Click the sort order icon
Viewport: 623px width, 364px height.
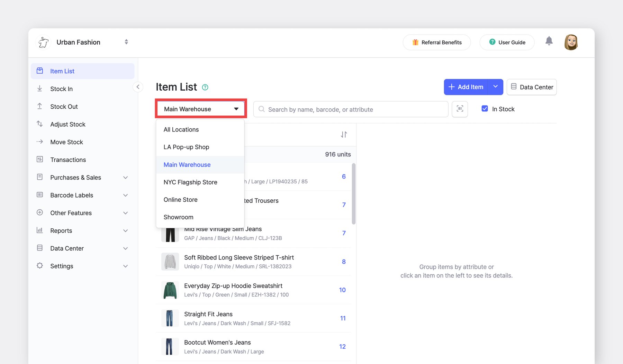(x=343, y=135)
